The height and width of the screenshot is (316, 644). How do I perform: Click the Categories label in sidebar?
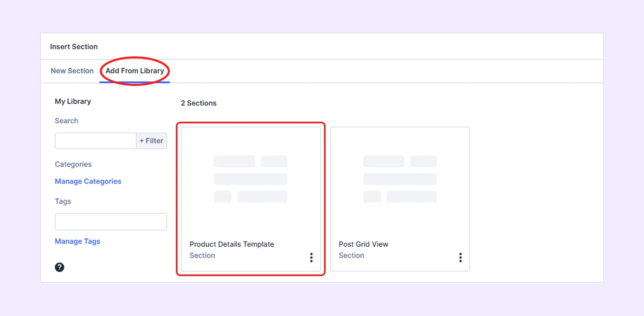73,164
